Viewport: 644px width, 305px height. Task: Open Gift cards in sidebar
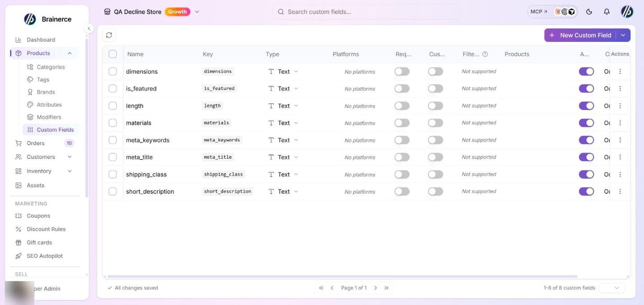[x=39, y=242]
